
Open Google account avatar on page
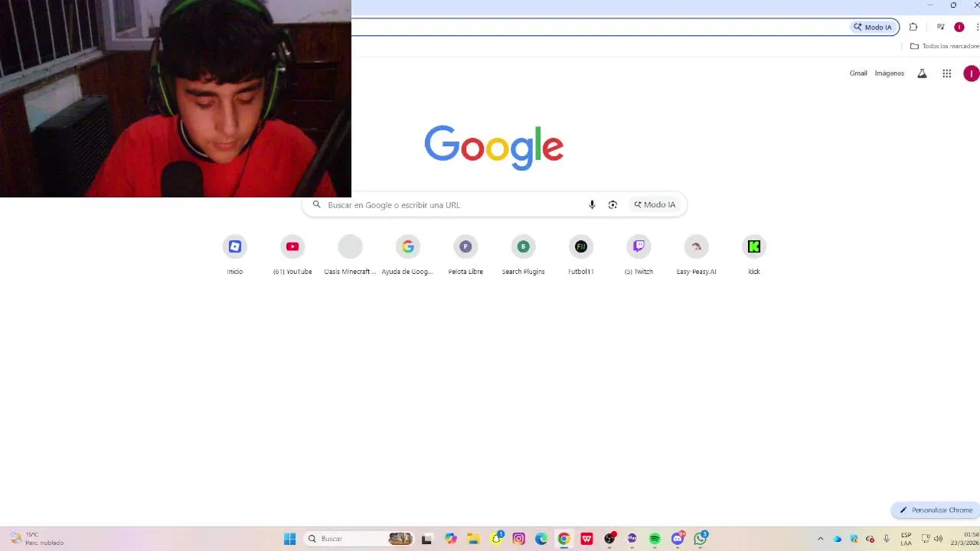971,73
